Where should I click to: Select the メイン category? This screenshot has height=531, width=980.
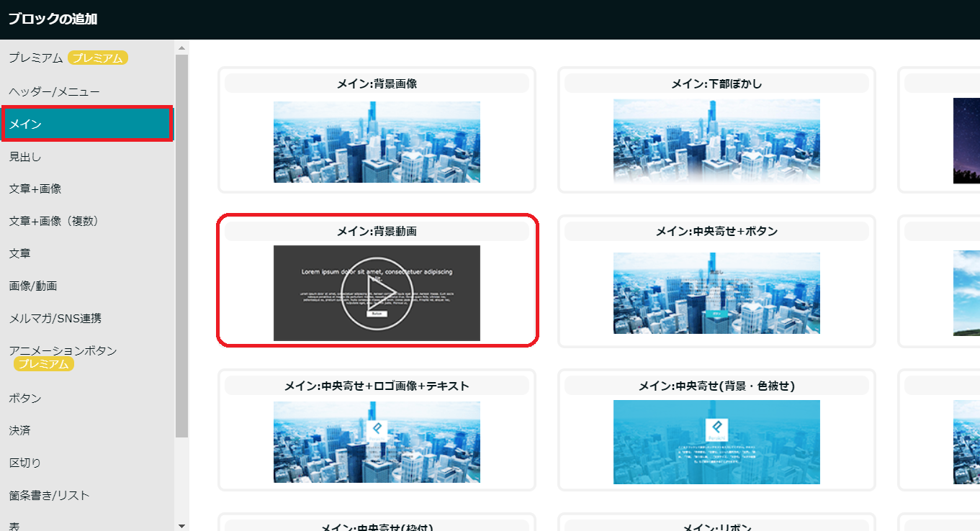[x=86, y=124]
